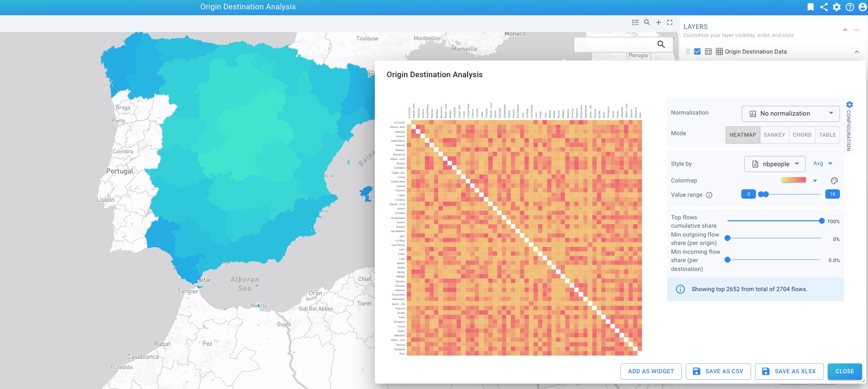868x389 pixels.
Task: Switch to Table mode
Action: pyautogui.click(x=827, y=135)
